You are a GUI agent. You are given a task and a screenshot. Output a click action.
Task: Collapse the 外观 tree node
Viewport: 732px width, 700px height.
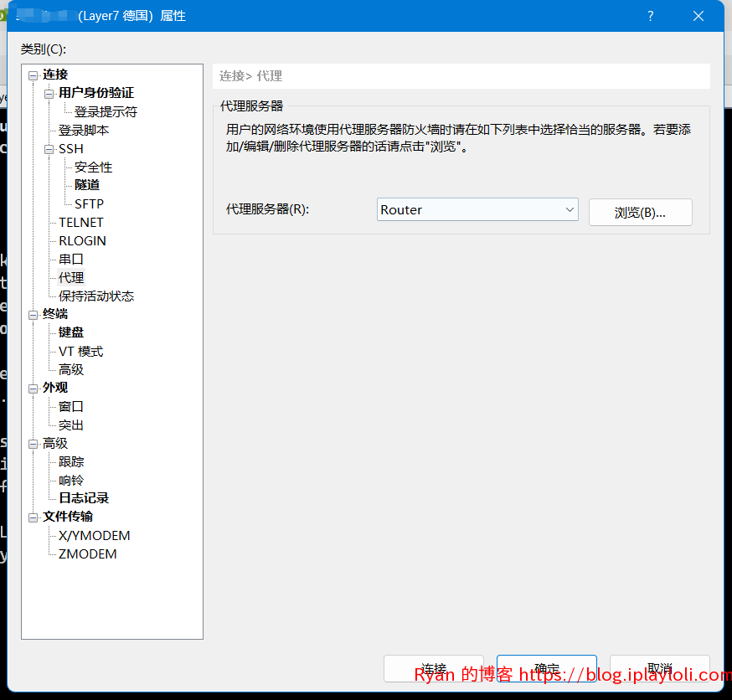pyautogui.click(x=34, y=389)
